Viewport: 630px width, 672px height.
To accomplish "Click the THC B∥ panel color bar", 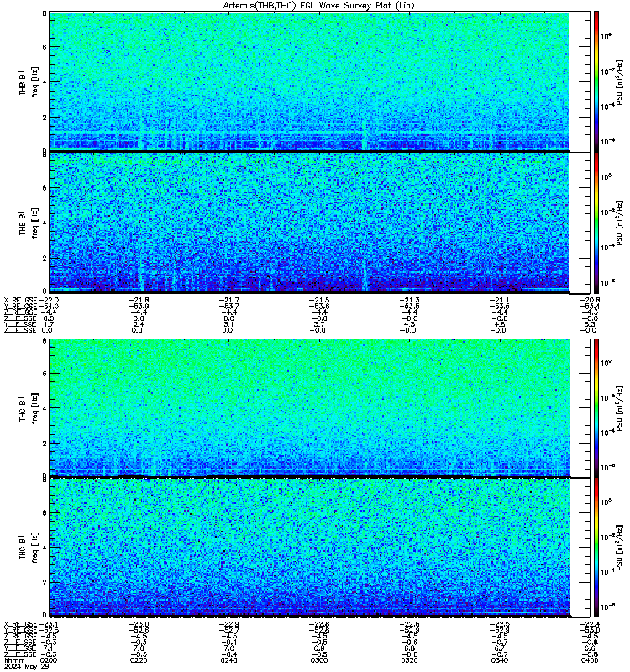I will [596, 548].
